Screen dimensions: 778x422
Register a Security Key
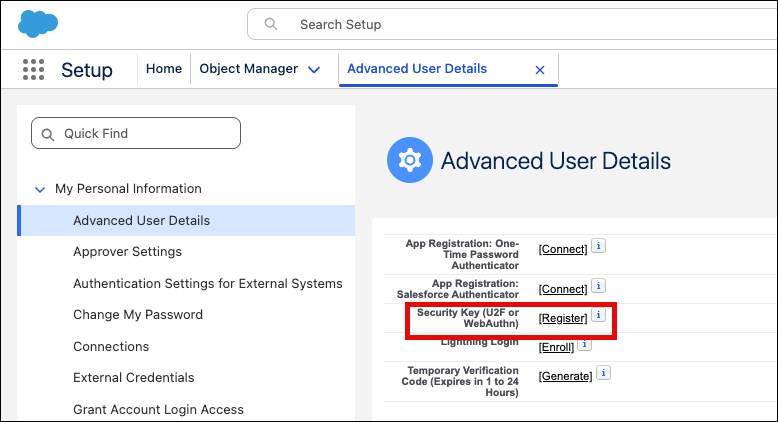point(563,318)
